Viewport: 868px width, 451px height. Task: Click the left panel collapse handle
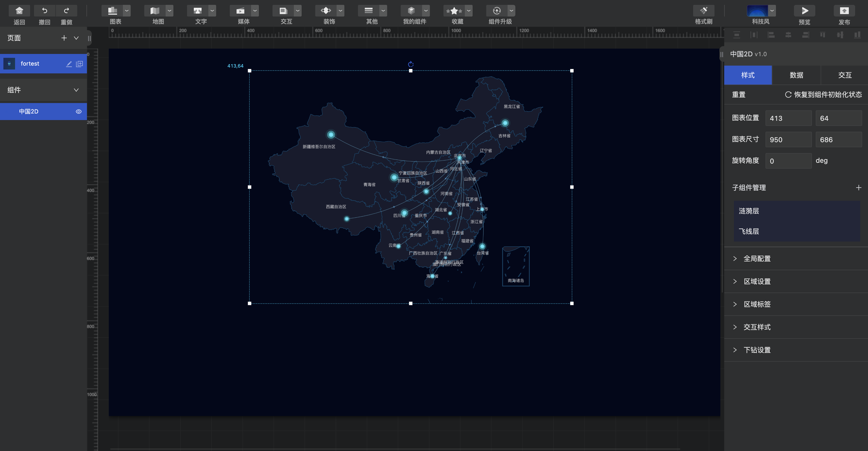click(89, 38)
